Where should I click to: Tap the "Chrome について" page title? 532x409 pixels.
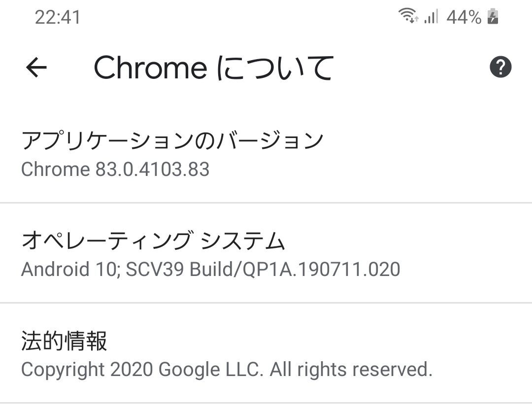tap(214, 68)
